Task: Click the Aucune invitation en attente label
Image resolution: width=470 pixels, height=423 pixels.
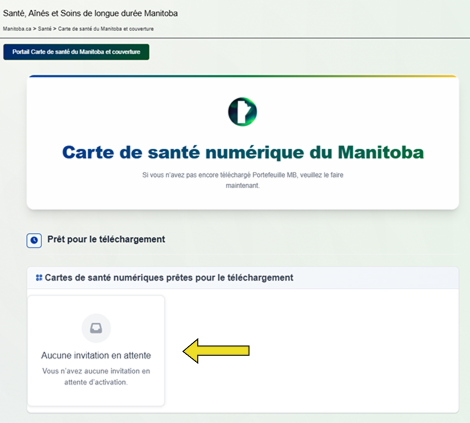Action: click(x=96, y=355)
